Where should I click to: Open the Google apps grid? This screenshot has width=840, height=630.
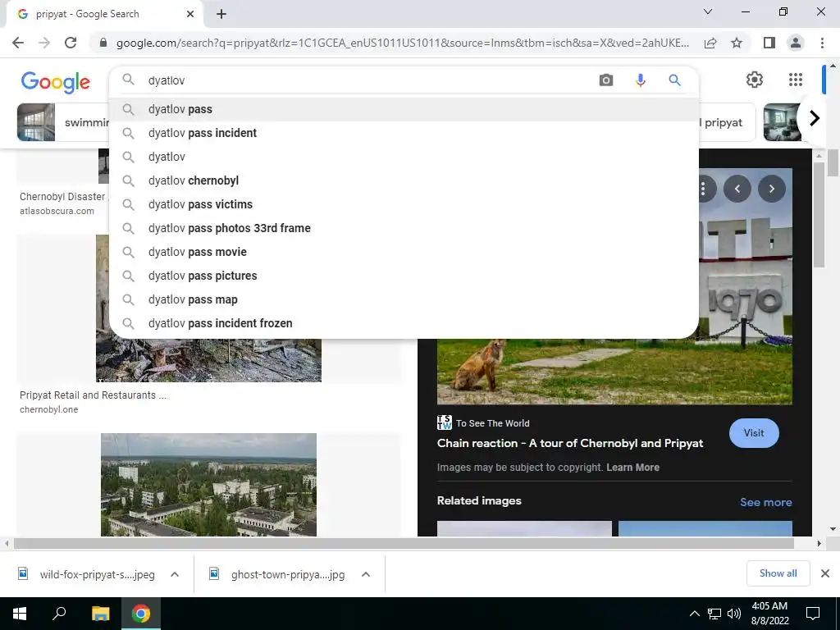pyautogui.click(x=796, y=80)
